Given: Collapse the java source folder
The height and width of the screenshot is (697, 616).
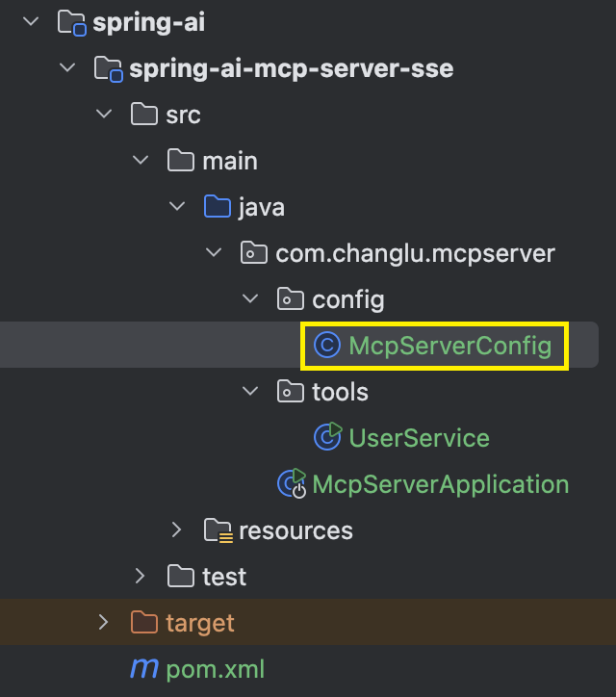Looking at the screenshot, I should click(177, 206).
